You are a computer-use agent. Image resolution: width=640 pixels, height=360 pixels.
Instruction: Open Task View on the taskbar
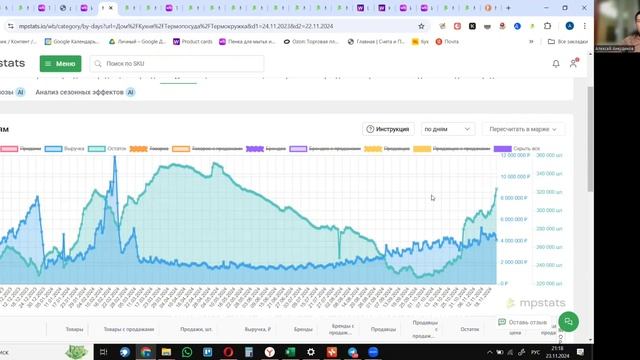point(103,352)
